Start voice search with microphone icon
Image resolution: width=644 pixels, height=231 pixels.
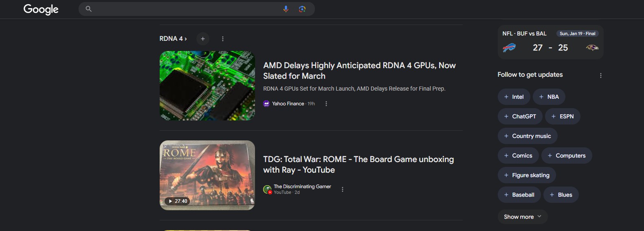(x=286, y=9)
